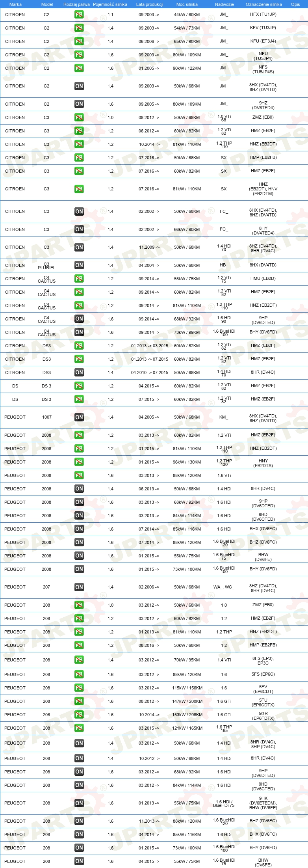Click petrol icon in Citroen C3 10.2014 row

[x=79, y=144]
